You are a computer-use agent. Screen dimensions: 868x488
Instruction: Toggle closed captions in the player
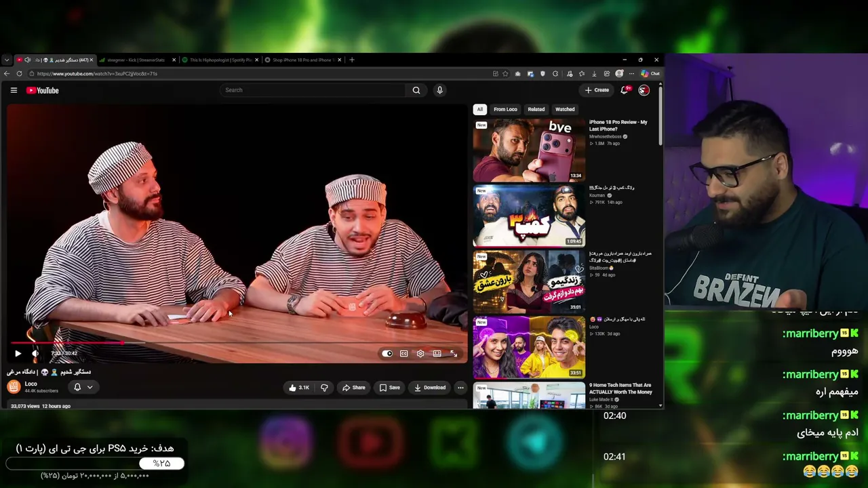point(403,353)
